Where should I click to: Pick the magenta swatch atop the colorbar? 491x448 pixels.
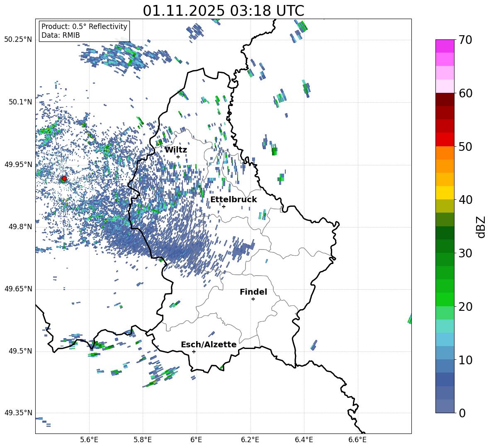[445, 46]
